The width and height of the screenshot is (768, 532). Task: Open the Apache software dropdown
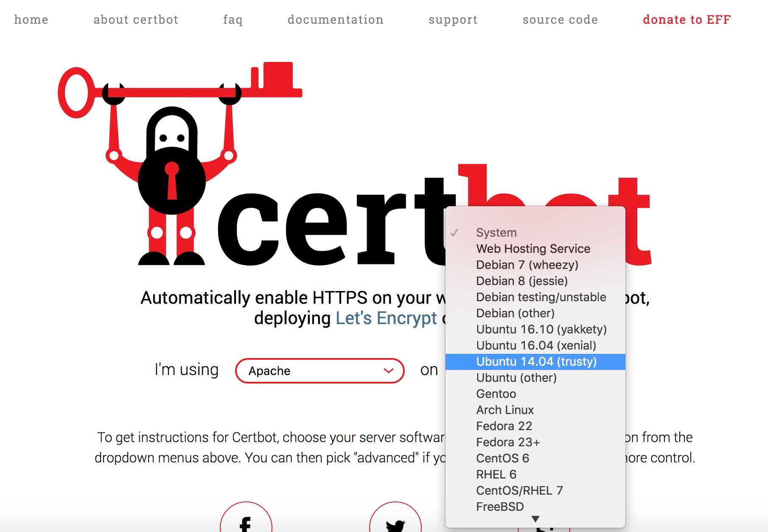(x=320, y=371)
